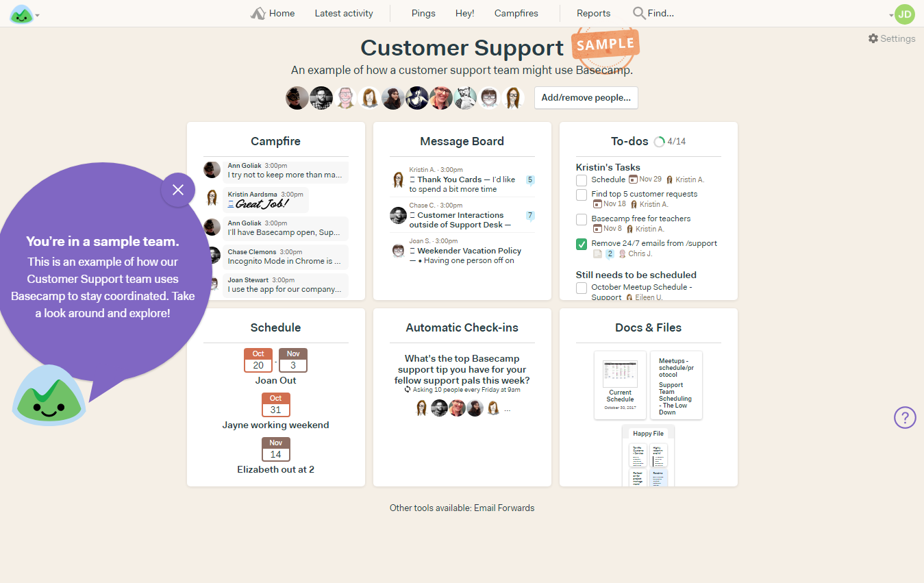
Task: Close the sample team speech bubble
Action: pos(178,190)
